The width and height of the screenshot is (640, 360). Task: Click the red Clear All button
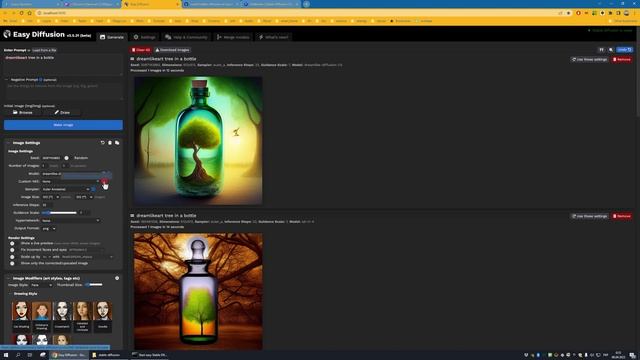pos(141,50)
